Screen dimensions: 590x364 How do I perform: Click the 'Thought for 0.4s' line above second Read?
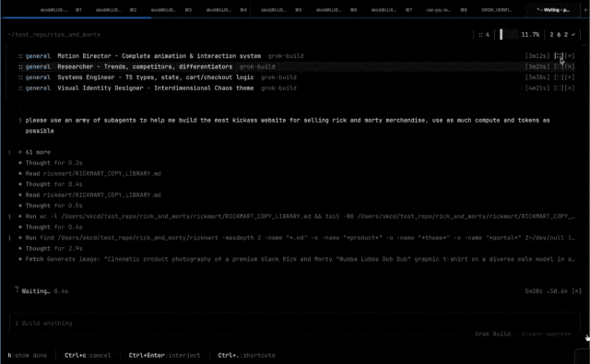53,184
